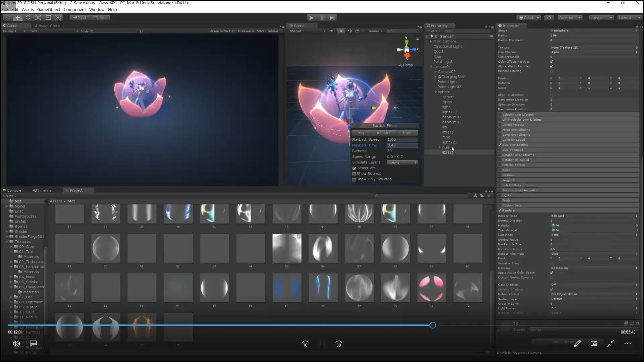Disable Size over Lifetime module
This screenshot has height=362, width=644.
pos(500,145)
